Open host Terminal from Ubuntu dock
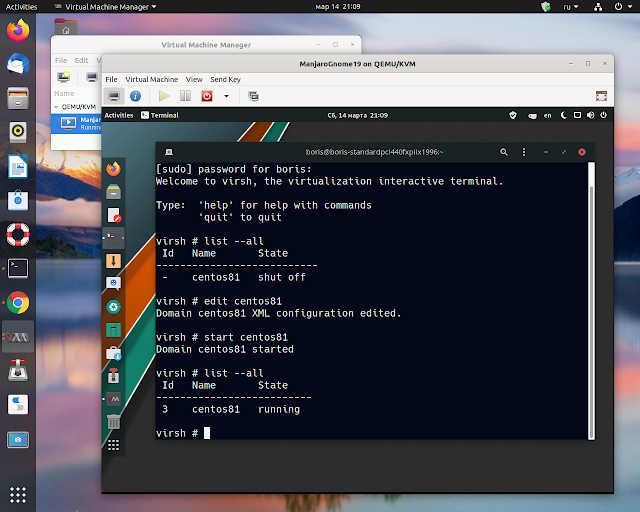This screenshot has height=512, width=640. [x=18, y=268]
